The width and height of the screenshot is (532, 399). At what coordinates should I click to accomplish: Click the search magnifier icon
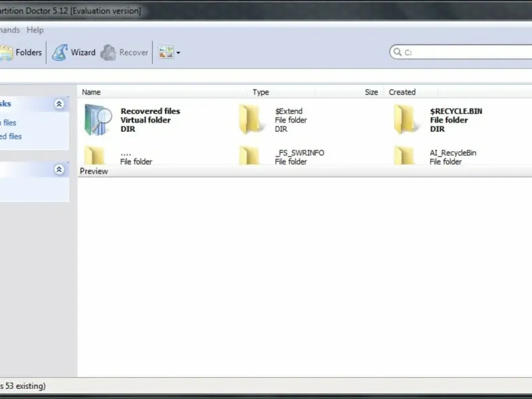point(397,52)
